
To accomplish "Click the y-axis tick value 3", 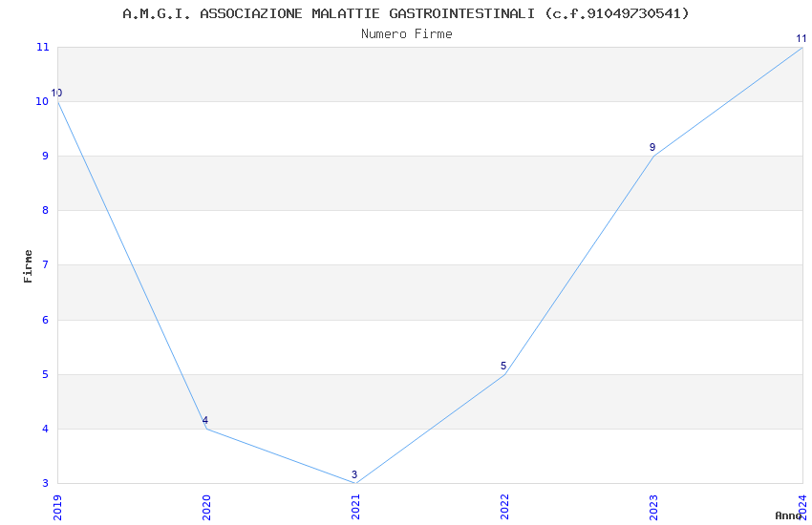I will point(46,483).
